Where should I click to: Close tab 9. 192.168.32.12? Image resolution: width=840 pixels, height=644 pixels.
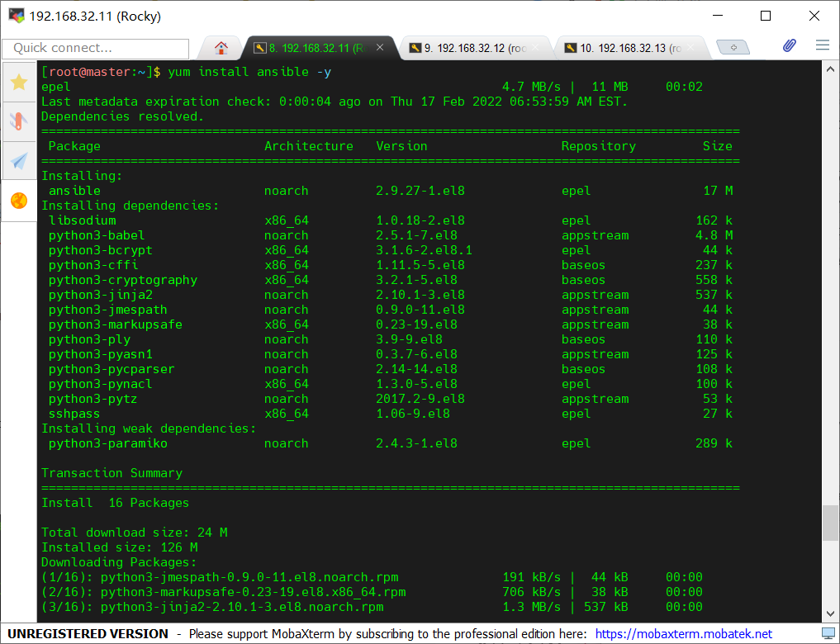click(535, 48)
